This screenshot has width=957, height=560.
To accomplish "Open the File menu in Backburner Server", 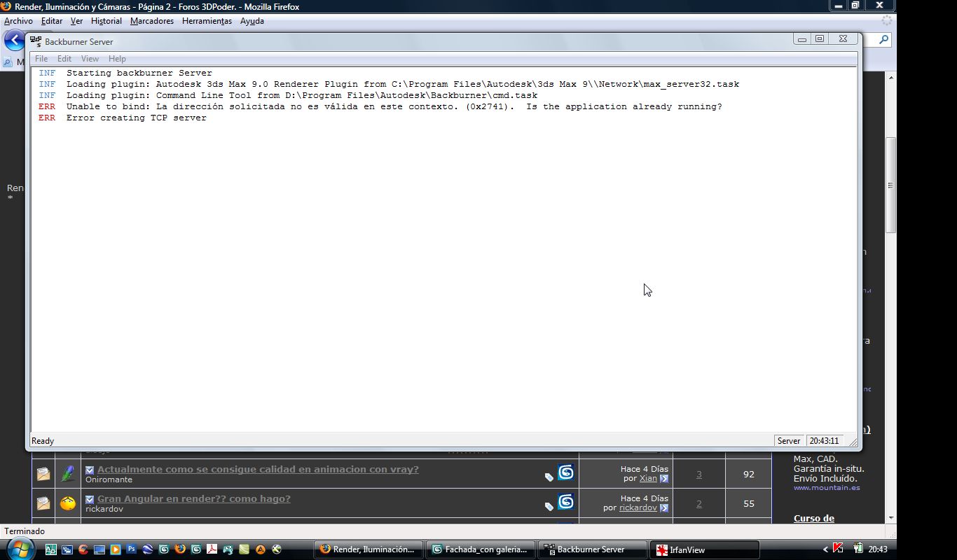I will point(41,59).
